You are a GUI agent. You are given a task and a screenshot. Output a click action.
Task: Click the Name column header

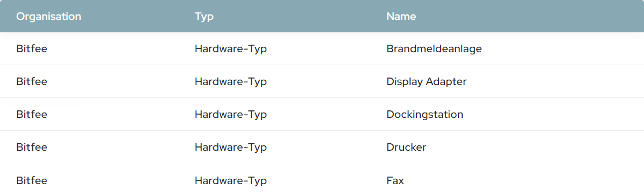[x=401, y=17]
